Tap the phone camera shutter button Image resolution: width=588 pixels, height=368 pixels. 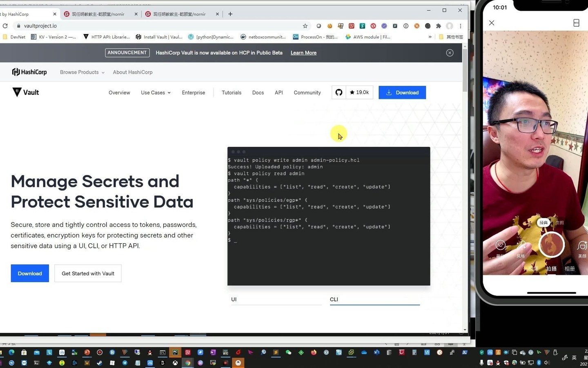pyautogui.click(x=552, y=245)
